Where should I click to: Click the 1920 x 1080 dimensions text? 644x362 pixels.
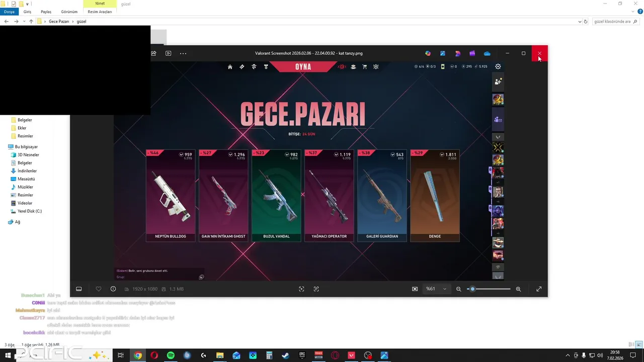(145, 289)
